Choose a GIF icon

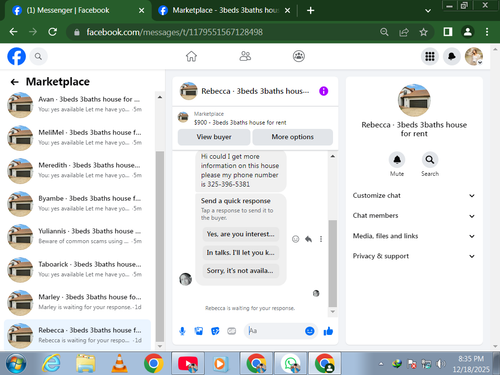[231, 331]
